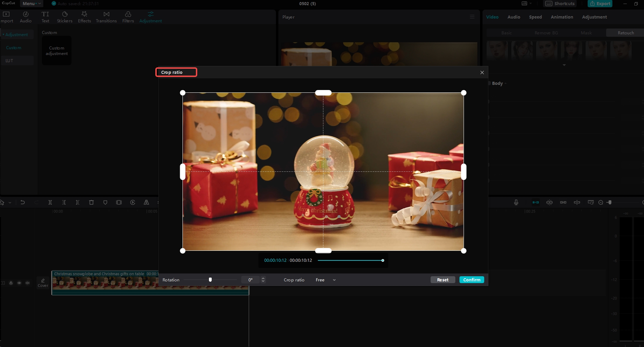Expand the retouch presets arrow
This screenshot has height=347, width=644.
click(x=564, y=65)
